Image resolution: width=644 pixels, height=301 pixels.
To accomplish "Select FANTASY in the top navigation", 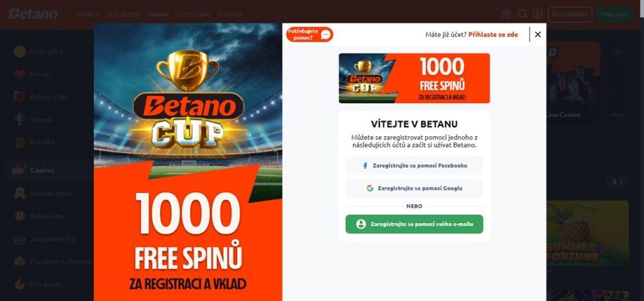I will (230, 14).
